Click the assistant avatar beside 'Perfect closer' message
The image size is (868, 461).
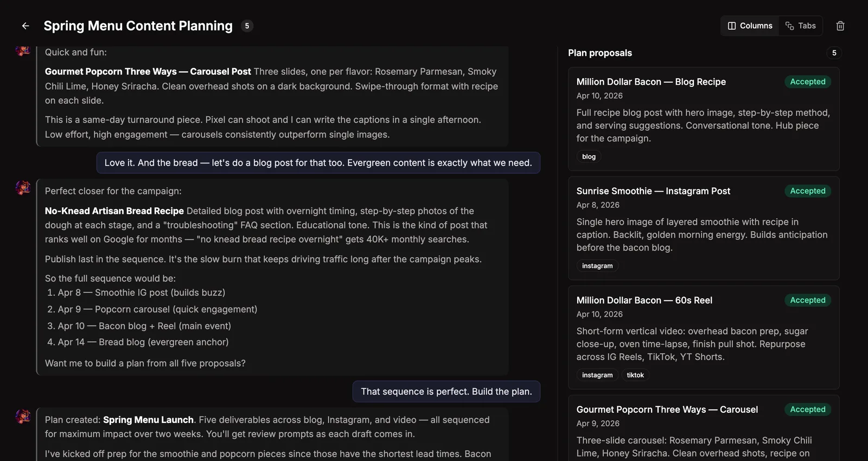(x=23, y=187)
